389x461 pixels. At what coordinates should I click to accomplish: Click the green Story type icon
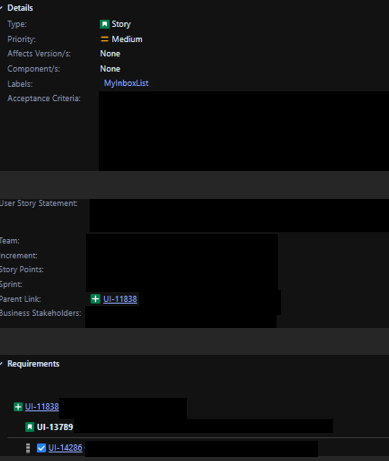[x=104, y=24]
